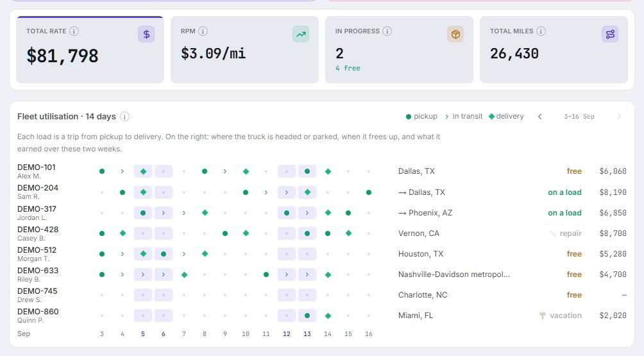644x356 pixels.
Task: Open the In Progress card
Action: click(399, 49)
